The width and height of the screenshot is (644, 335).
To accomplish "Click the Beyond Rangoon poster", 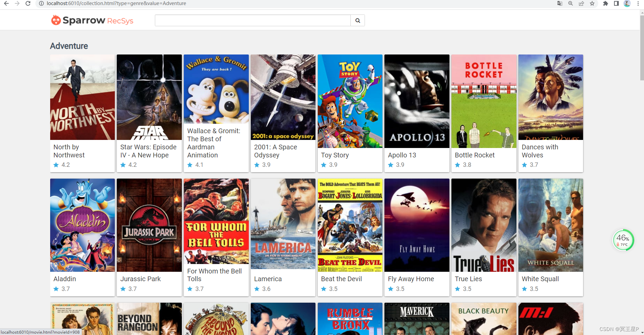I will 149,319.
